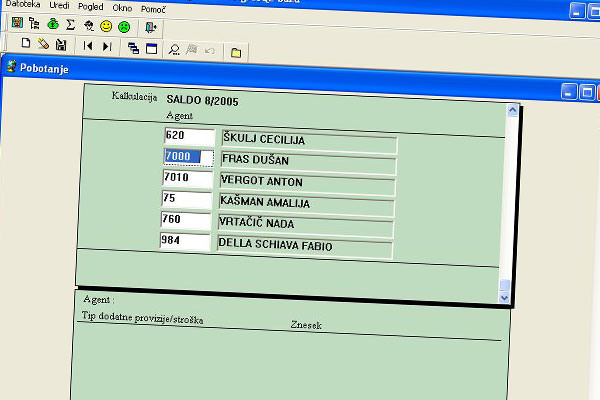Click the exit door icon
Screen dimensions: 600x400
(x=151, y=27)
